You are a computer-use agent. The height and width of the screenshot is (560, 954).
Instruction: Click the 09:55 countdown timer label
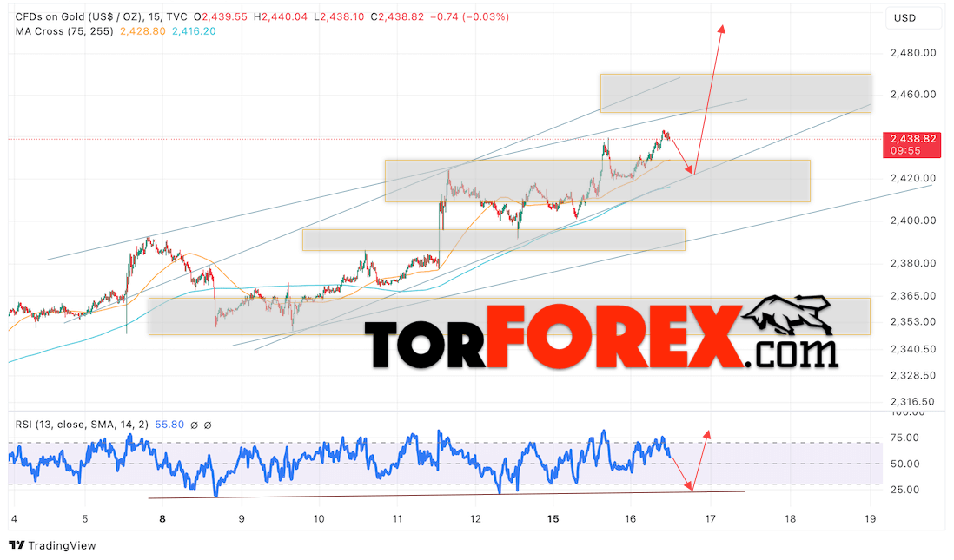click(x=905, y=151)
